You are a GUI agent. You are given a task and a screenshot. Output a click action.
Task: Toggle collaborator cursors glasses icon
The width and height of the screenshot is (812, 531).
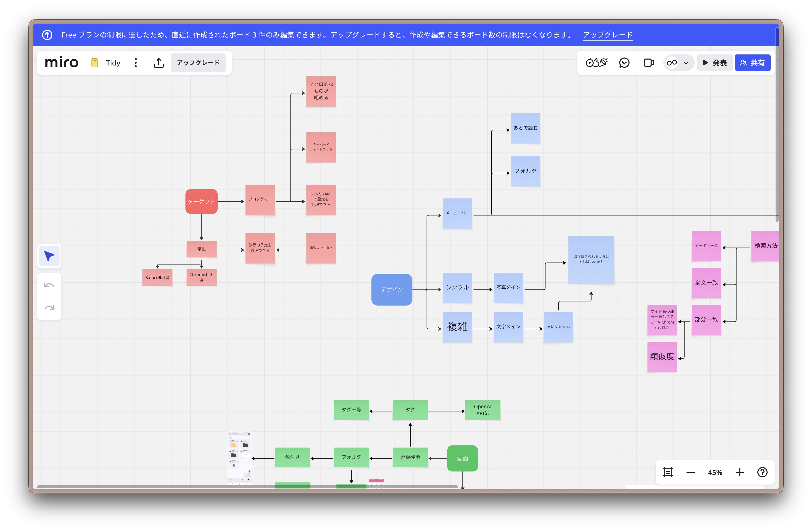pyautogui.click(x=672, y=63)
